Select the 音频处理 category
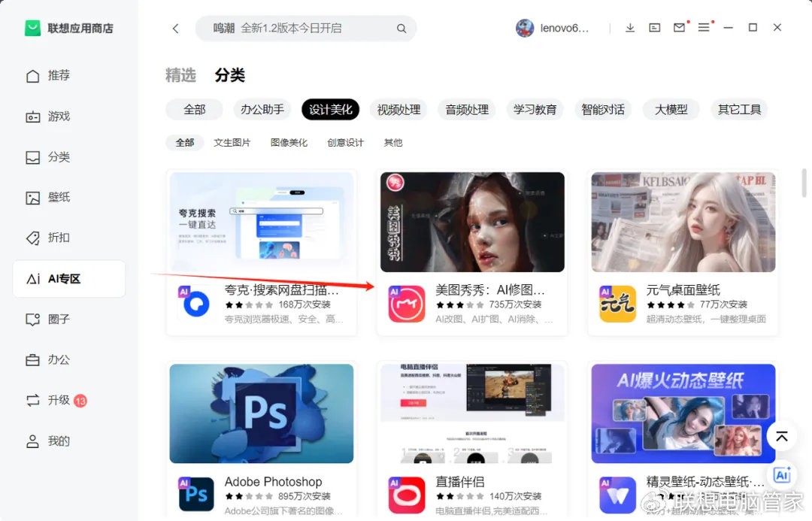812x521 pixels. pos(467,109)
